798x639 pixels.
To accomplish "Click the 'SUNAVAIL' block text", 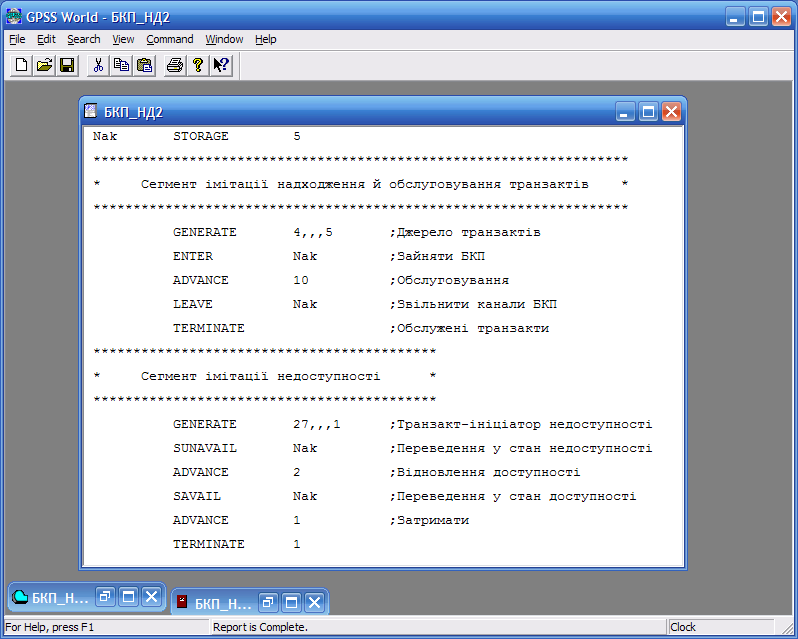I will click(x=205, y=448).
